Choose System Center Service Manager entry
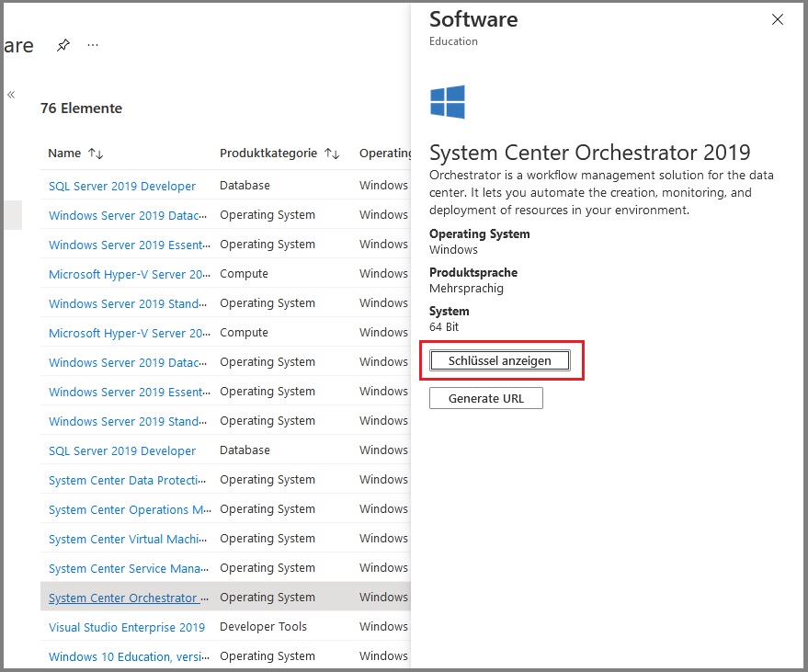Image resolution: width=808 pixels, height=672 pixels. [129, 568]
